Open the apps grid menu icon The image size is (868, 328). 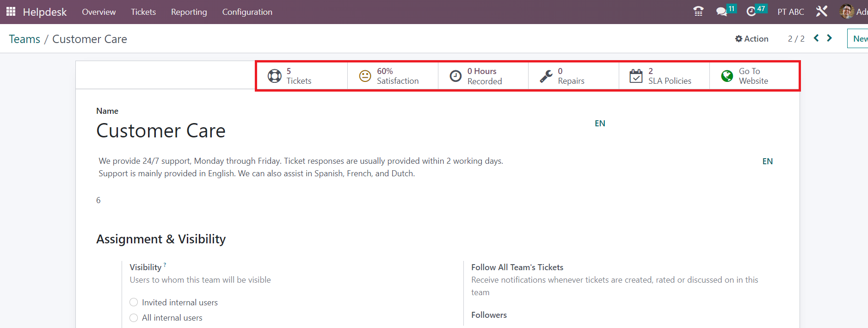[11, 12]
